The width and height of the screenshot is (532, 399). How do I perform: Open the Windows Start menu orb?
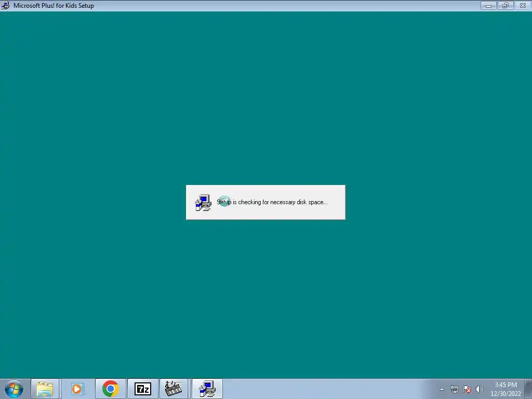[x=14, y=389]
